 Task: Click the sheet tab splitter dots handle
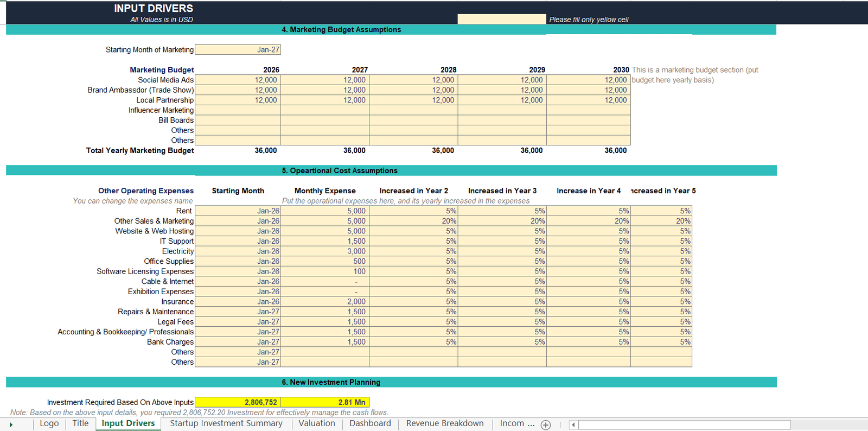(x=560, y=425)
